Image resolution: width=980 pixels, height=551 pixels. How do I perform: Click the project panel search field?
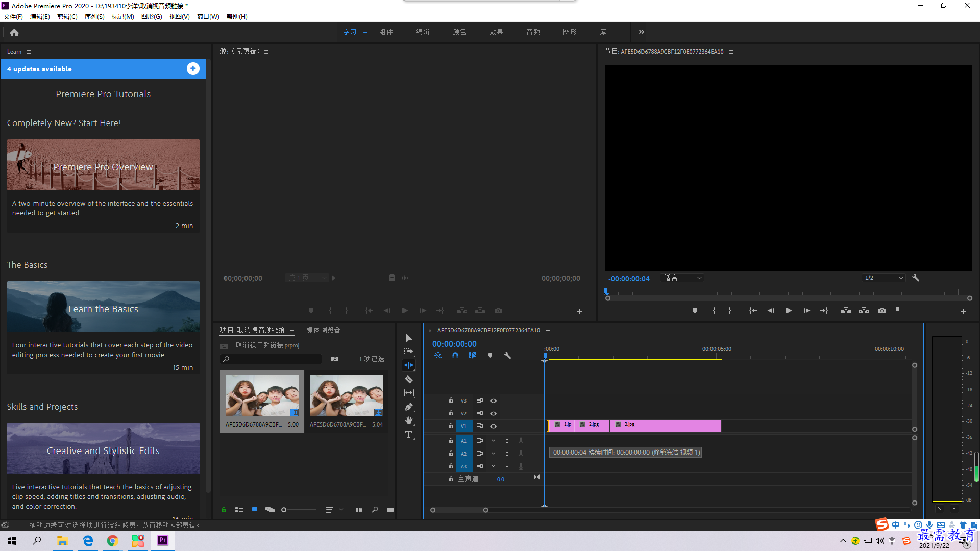pyautogui.click(x=271, y=359)
